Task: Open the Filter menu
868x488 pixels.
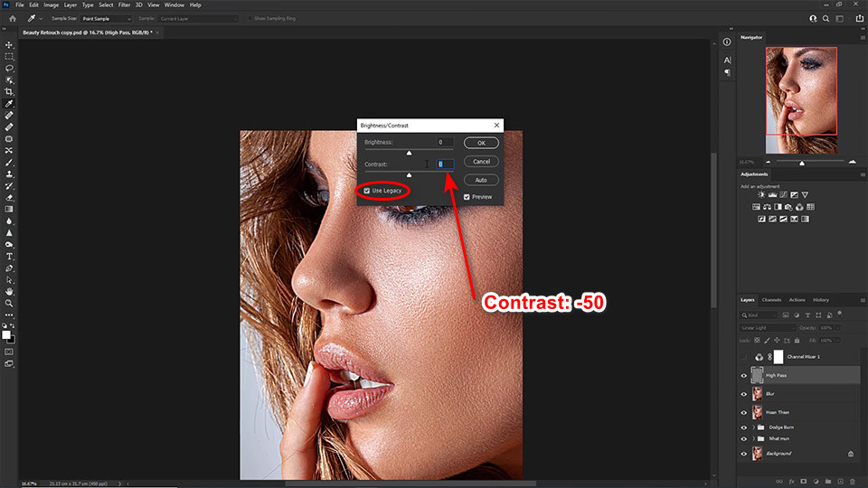Action: [124, 5]
